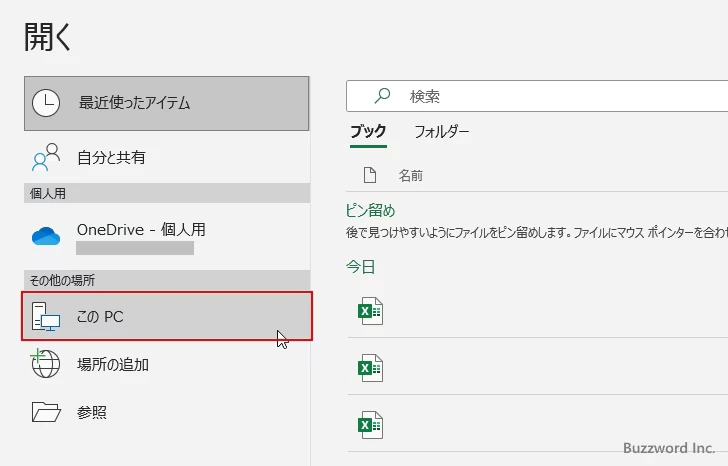Click the globe icon for adding a place

click(x=46, y=363)
